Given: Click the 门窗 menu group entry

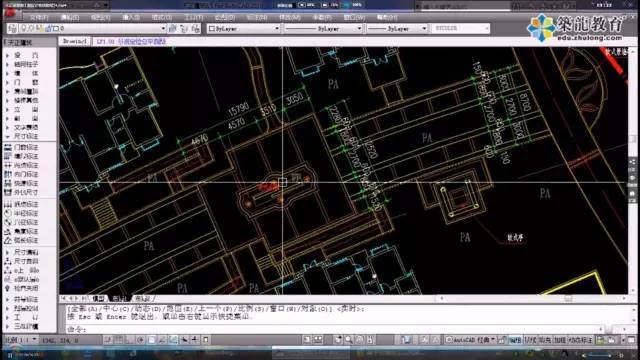Looking at the screenshot, I should click(22, 82).
